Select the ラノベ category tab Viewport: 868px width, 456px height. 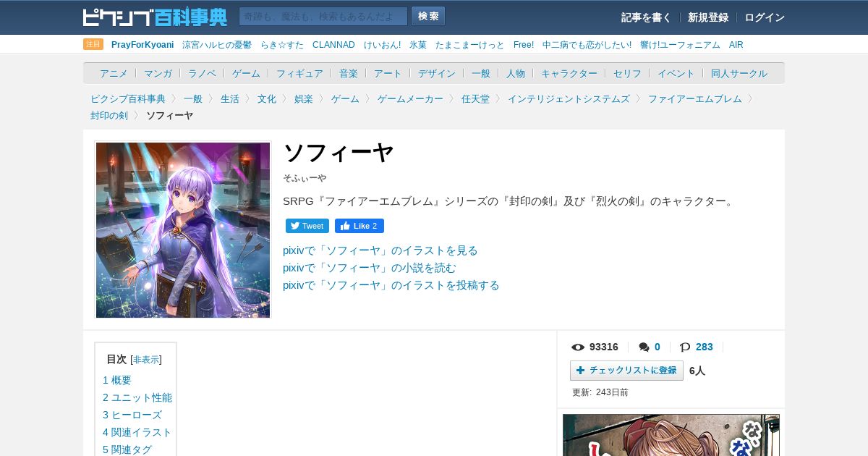pyautogui.click(x=202, y=73)
